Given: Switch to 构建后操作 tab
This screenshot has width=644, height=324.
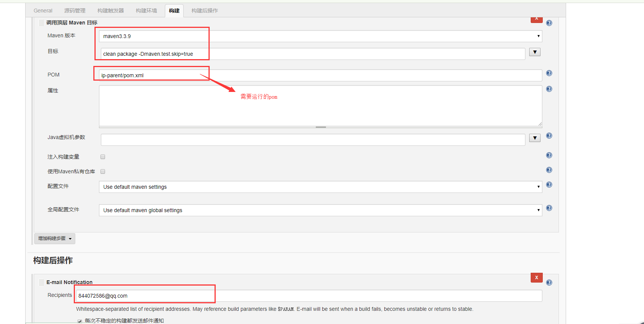Looking at the screenshot, I should point(205,11).
